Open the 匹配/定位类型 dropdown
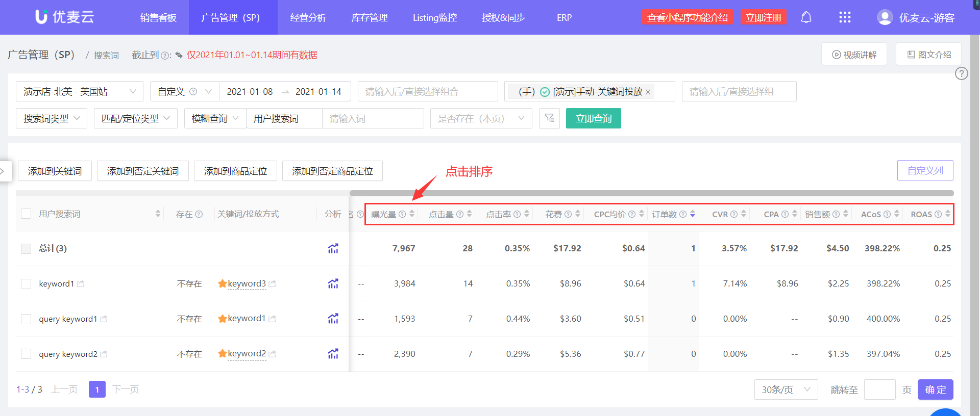This screenshot has width=980, height=416. click(136, 118)
